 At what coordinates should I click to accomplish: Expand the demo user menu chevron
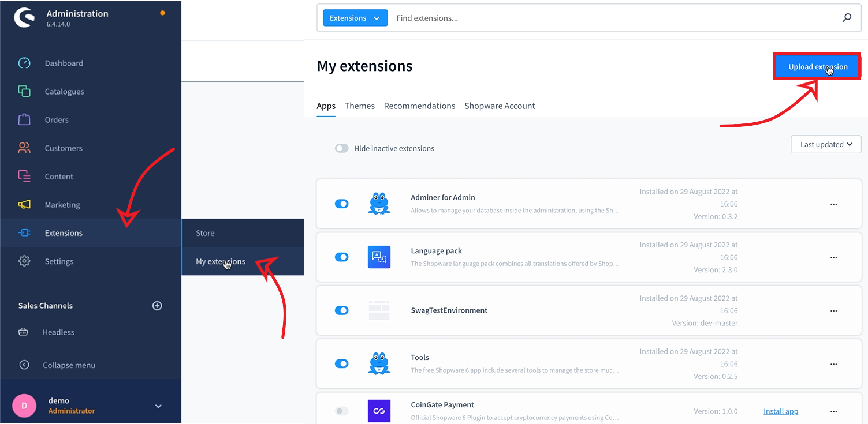[x=158, y=406]
